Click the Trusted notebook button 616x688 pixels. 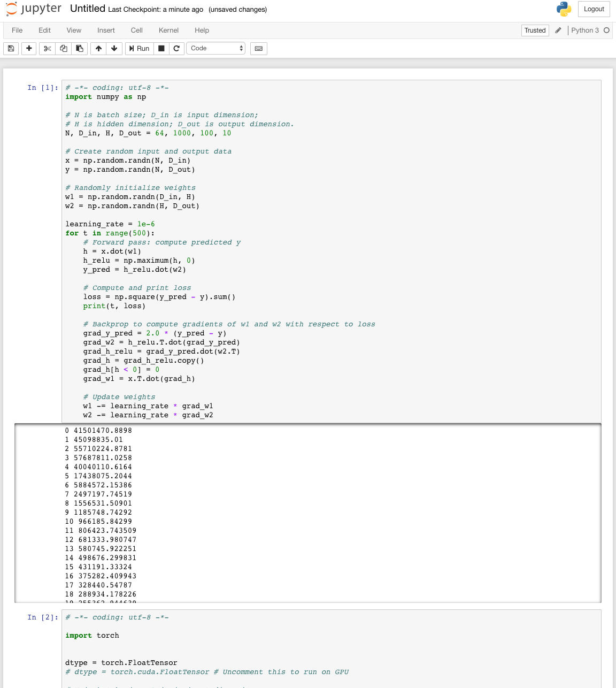[x=535, y=30]
